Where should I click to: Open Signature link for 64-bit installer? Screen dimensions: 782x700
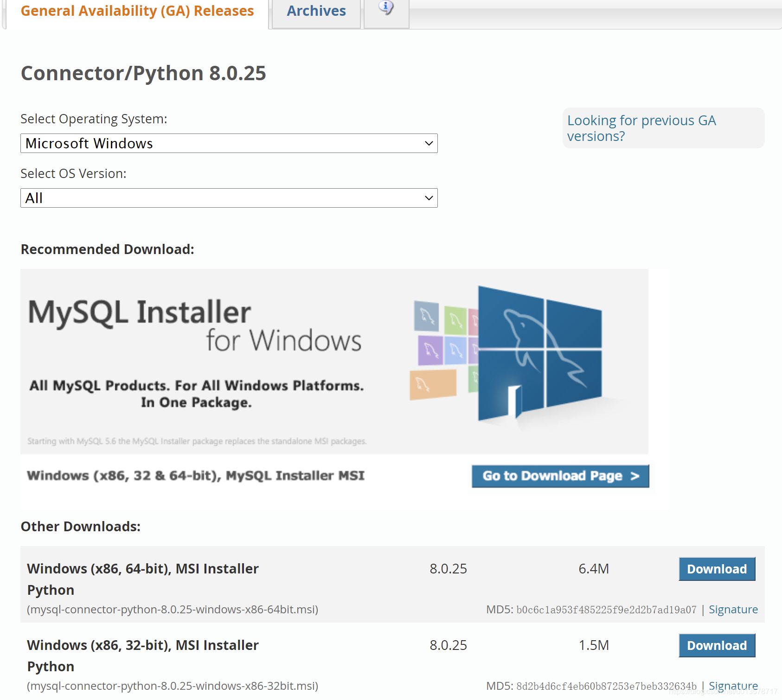click(733, 610)
